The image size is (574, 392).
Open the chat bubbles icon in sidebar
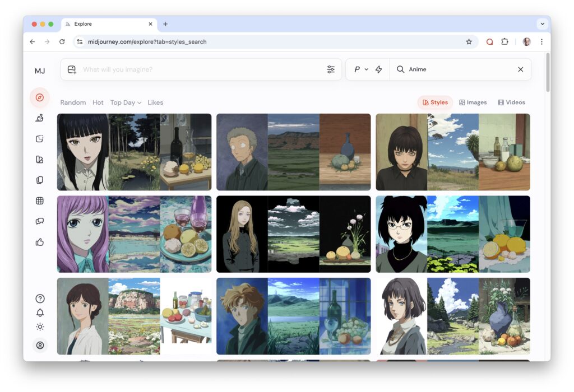click(x=39, y=221)
